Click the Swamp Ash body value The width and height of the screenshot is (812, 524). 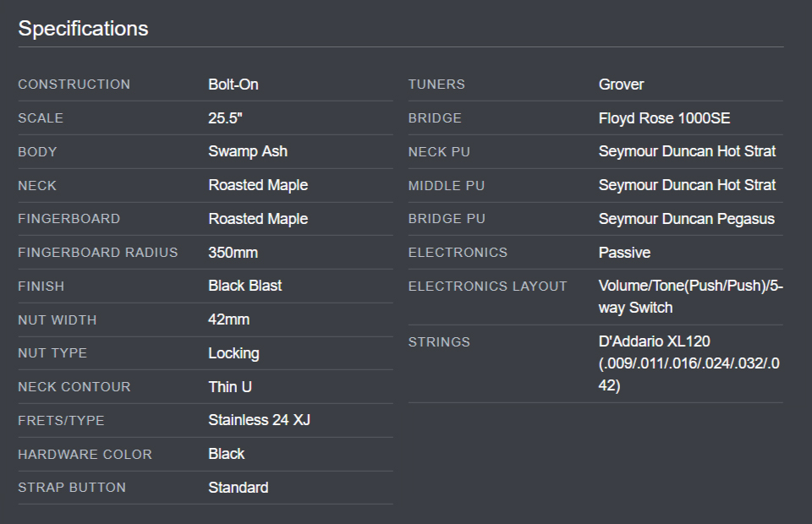coord(248,151)
